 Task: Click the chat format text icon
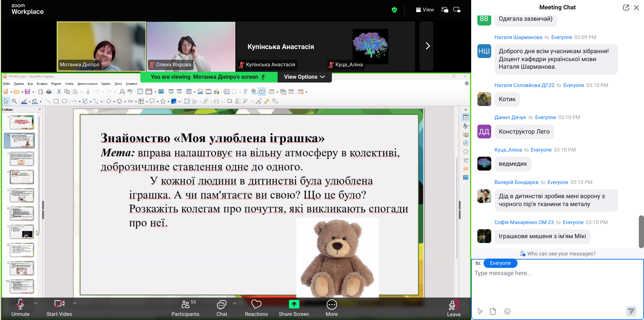click(x=480, y=311)
